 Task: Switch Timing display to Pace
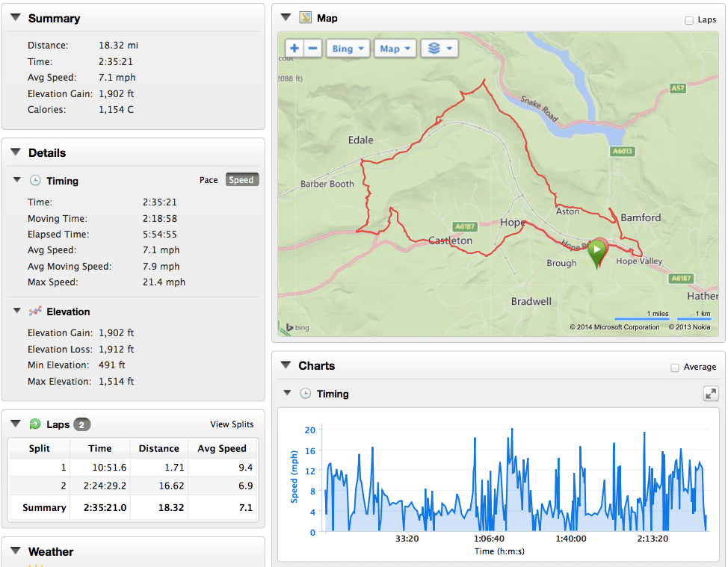[209, 180]
